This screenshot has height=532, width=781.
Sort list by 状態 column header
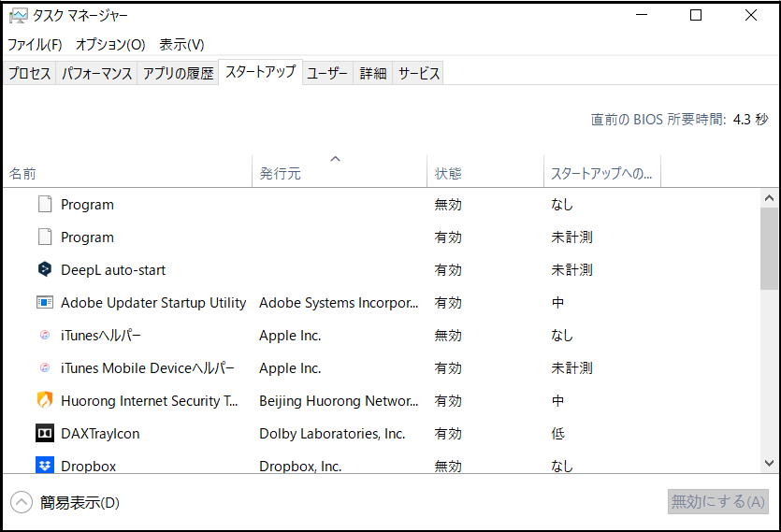tap(448, 174)
